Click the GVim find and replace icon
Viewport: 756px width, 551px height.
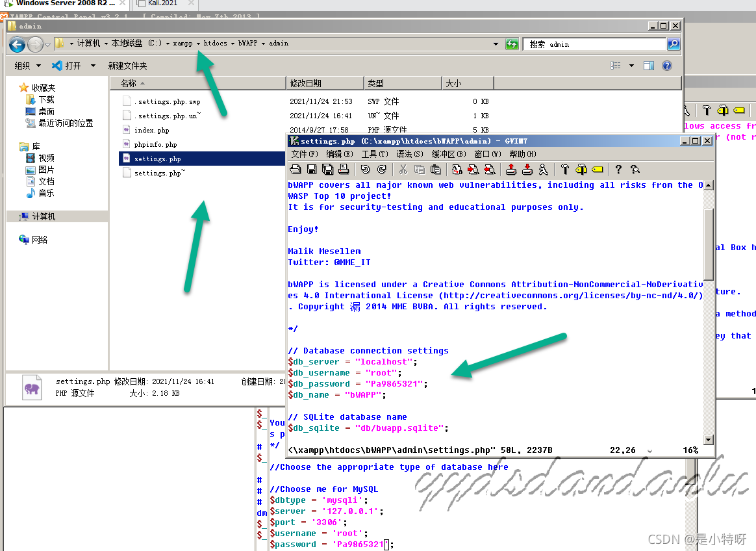[x=457, y=170]
